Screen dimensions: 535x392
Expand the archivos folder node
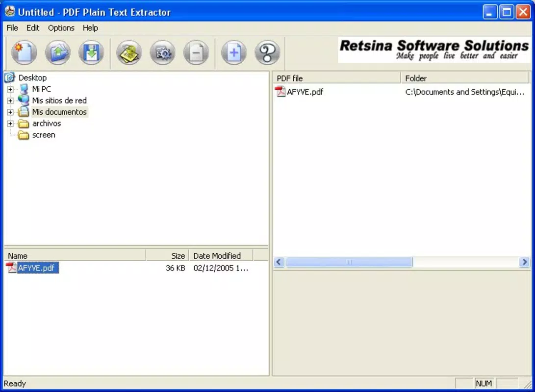pyautogui.click(x=10, y=123)
